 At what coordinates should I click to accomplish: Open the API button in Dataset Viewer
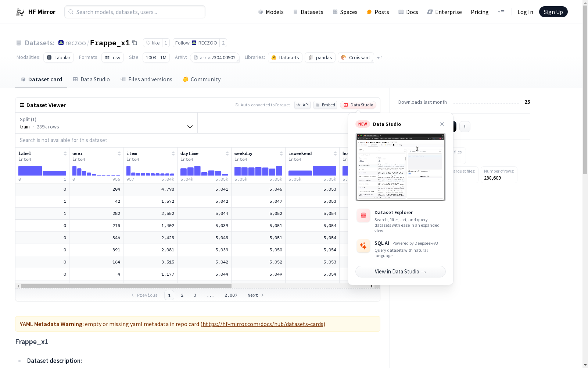(x=302, y=105)
